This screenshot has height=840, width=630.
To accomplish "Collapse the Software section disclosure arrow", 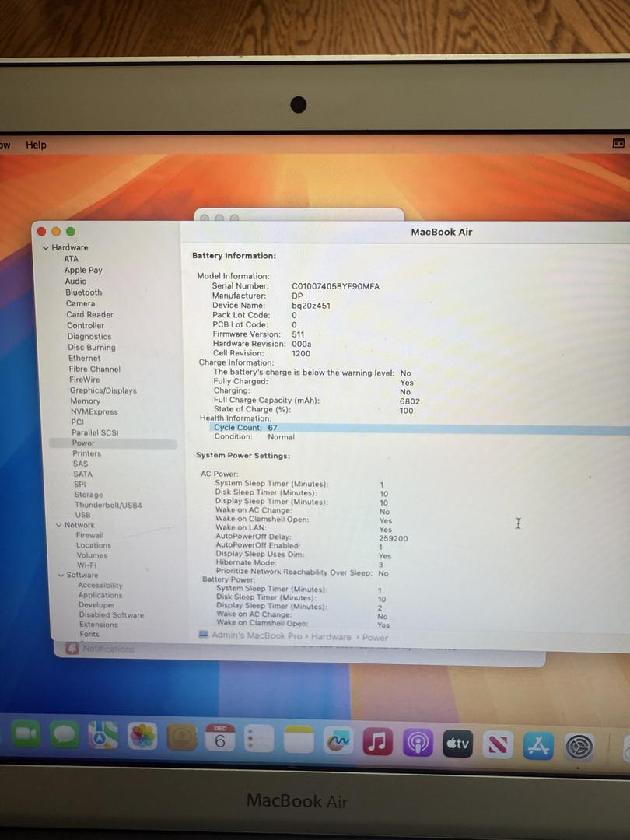I will 60,576.
